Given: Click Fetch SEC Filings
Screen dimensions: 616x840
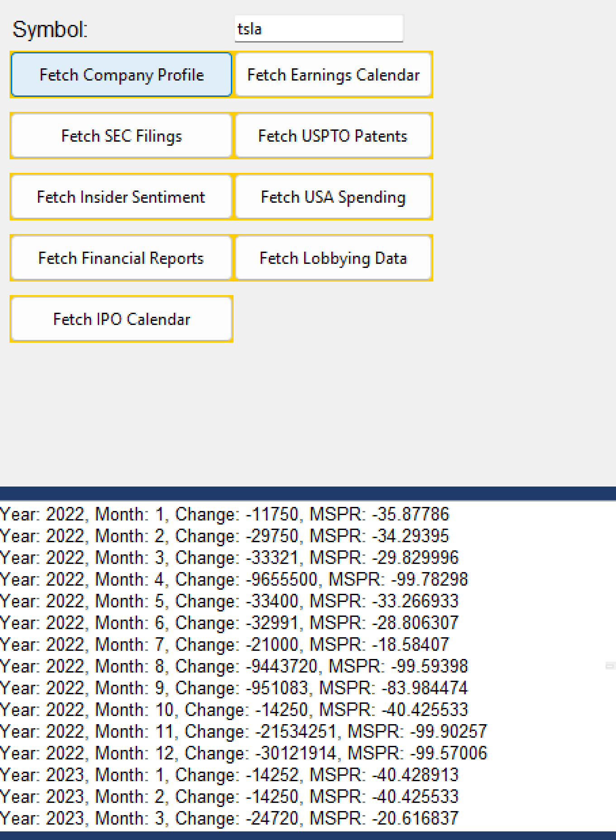Looking at the screenshot, I should 121,136.
